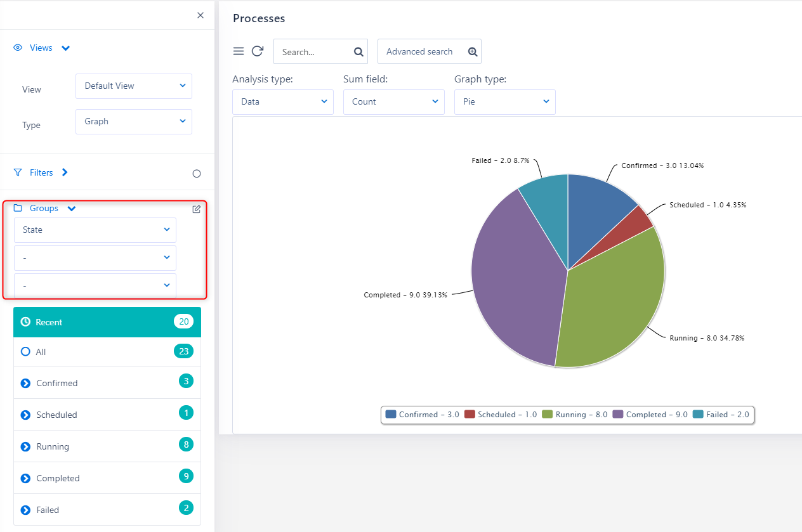Select the Recent group tab
The height and width of the screenshot is (532, 802).
107,322
